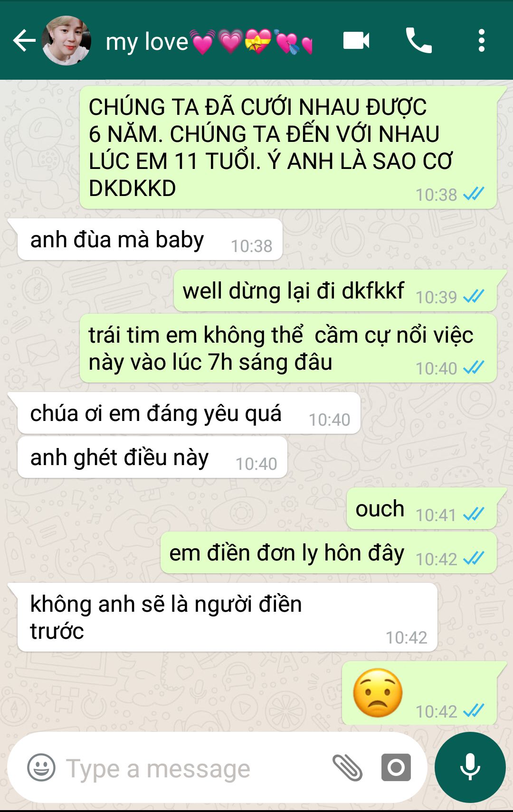
Task: Attach a file with the paperclip icon
Action: pos(347,767)
